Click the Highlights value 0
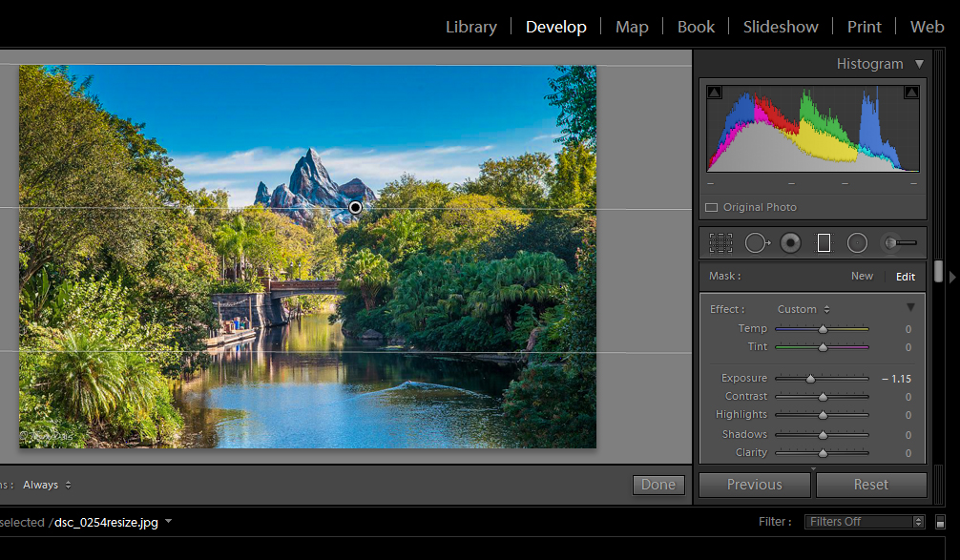960x560 pixels. point(908,416)
